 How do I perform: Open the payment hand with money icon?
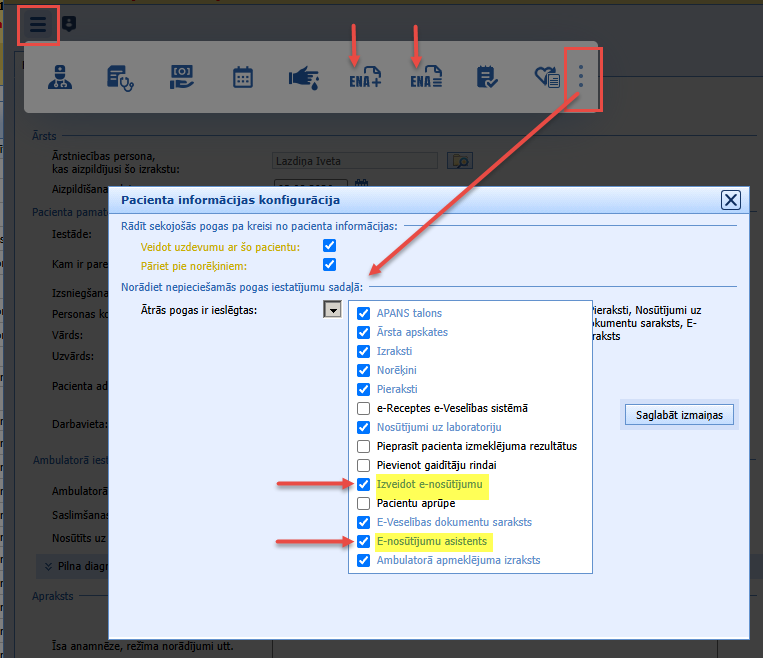click(x=182, y=77)
